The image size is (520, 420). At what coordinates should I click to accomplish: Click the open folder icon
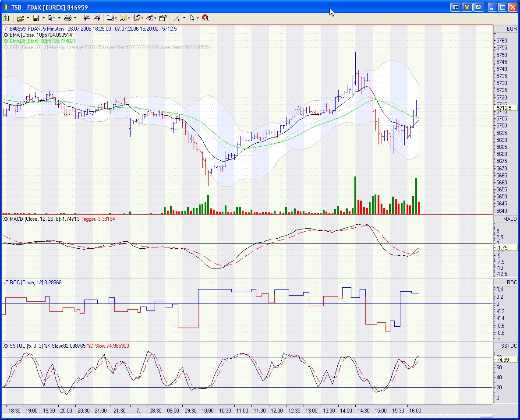pos(20,18)
